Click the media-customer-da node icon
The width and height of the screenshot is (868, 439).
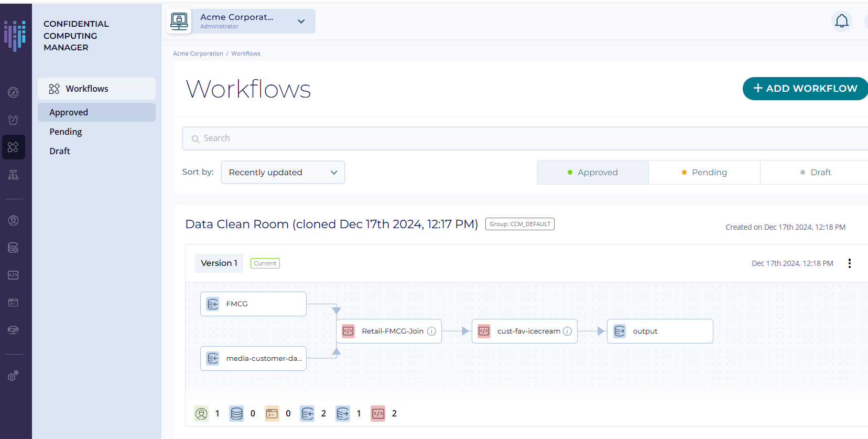213,359
